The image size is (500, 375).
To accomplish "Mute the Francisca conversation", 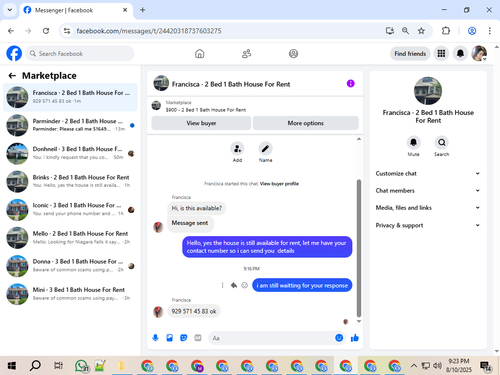I will pos(413,143).
